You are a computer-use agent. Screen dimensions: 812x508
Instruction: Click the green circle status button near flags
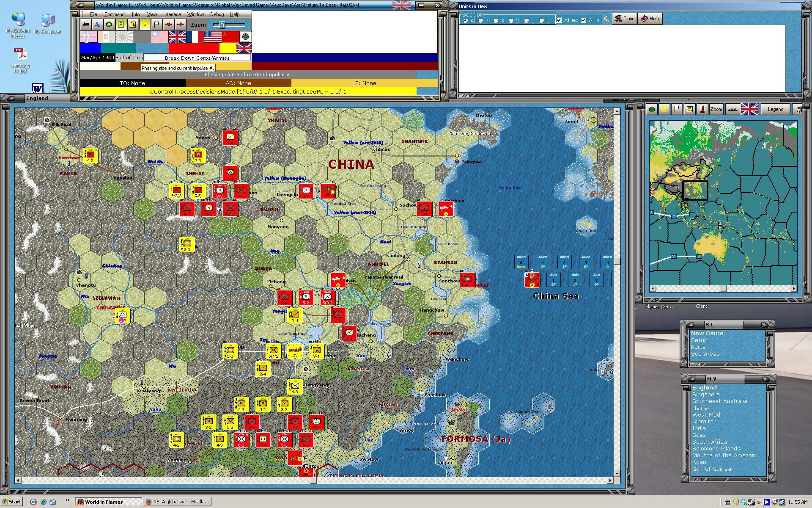coord(245,37)
